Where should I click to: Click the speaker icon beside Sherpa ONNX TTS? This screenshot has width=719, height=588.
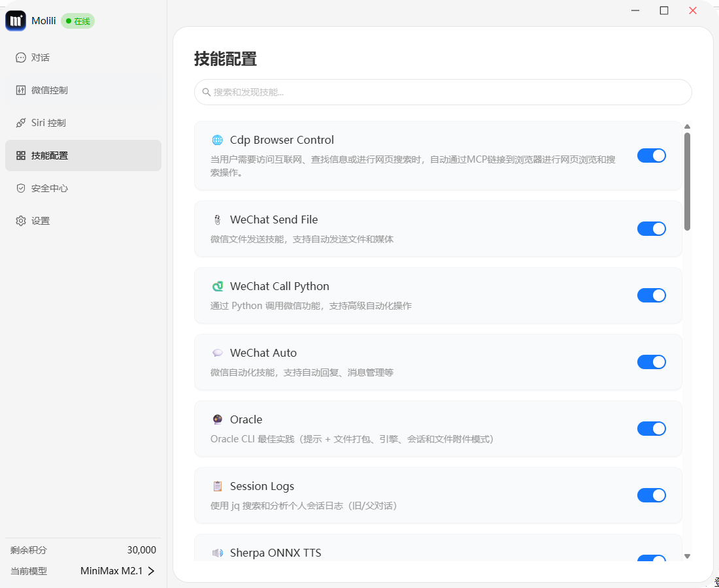[x=217, y=553]
